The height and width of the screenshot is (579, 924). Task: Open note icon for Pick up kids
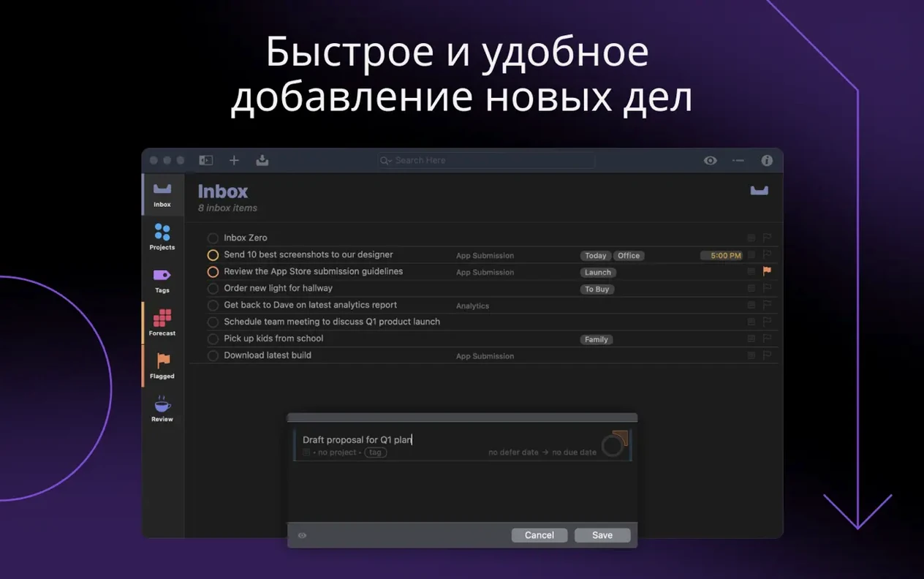[x=751, y=338]
